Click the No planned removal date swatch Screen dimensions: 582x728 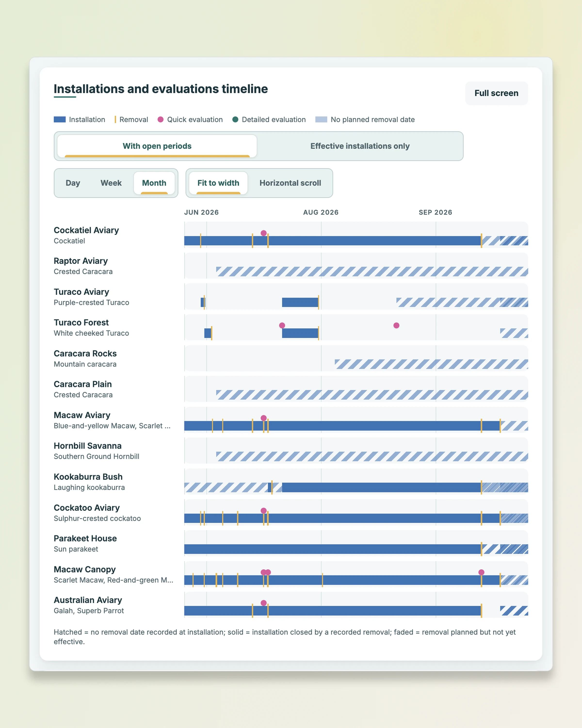321,120
